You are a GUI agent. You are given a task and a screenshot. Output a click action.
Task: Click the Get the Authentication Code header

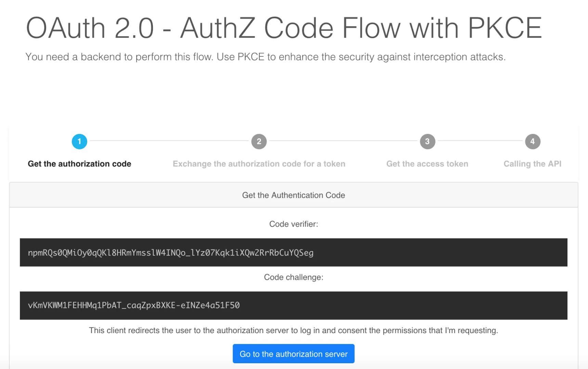click(x=293, y=195)
